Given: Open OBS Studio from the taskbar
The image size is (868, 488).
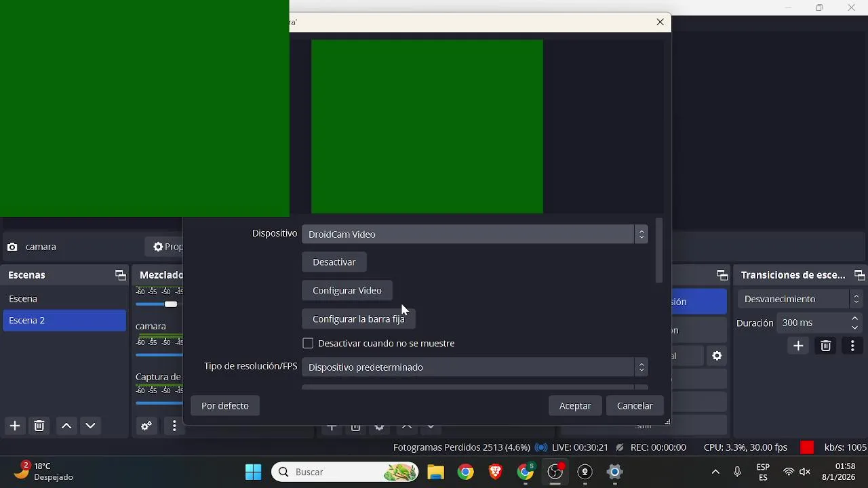Looking at the screenshot, I should [555, 472].
